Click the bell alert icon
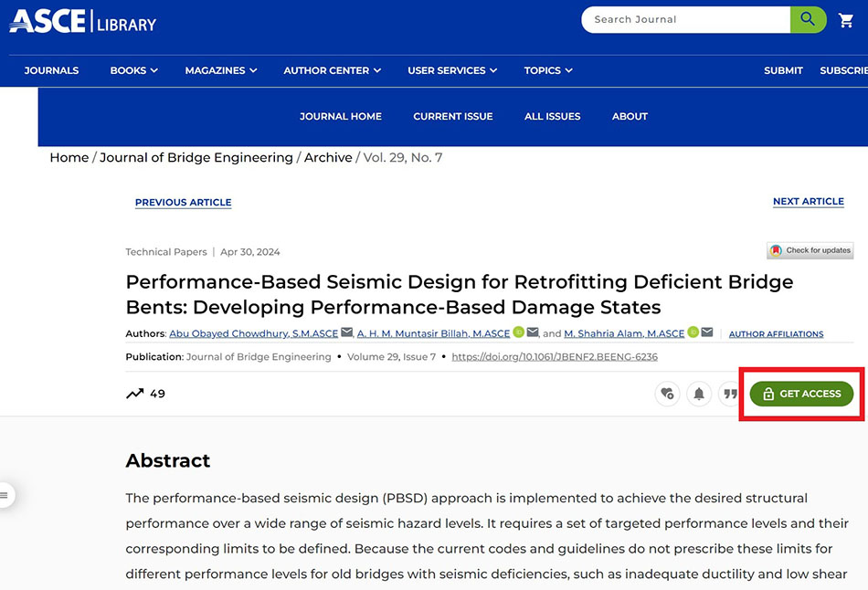Screen dimensions: 868x590 (x=699, y=394)
